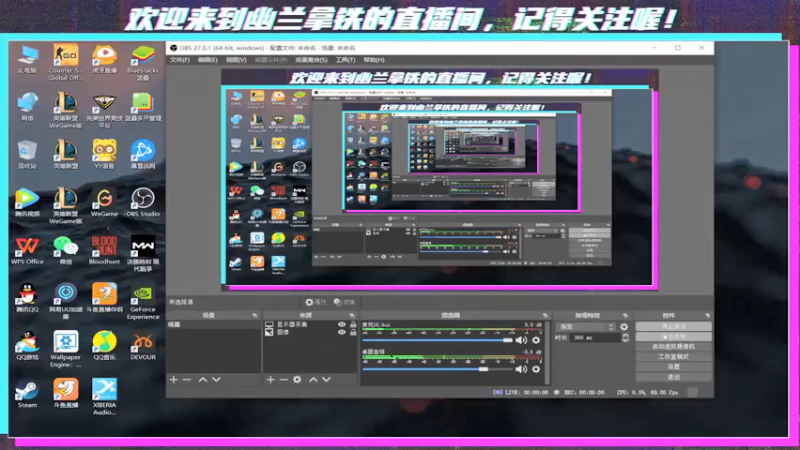Select the Wallpaper Engine desktop icon
Viewport: 800px width, 450px height.
pos(66,349)
